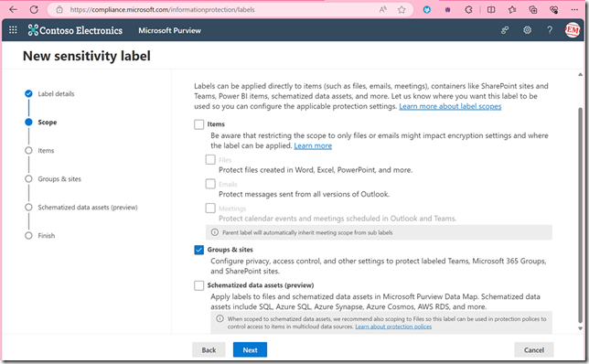
Task: Check the Files checkbox
Action: pos(210,160)
